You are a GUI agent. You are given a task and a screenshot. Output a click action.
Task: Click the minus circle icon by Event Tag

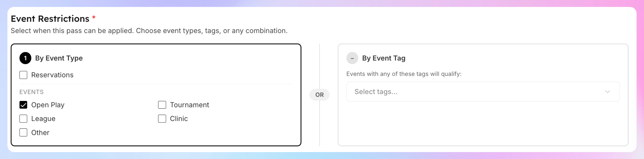click(352, 58)
